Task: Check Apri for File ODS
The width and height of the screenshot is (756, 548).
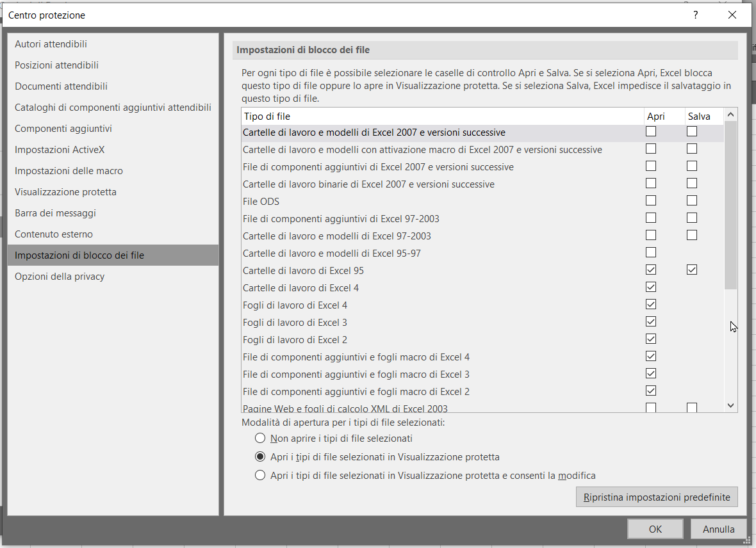Action: coord(651,200)
